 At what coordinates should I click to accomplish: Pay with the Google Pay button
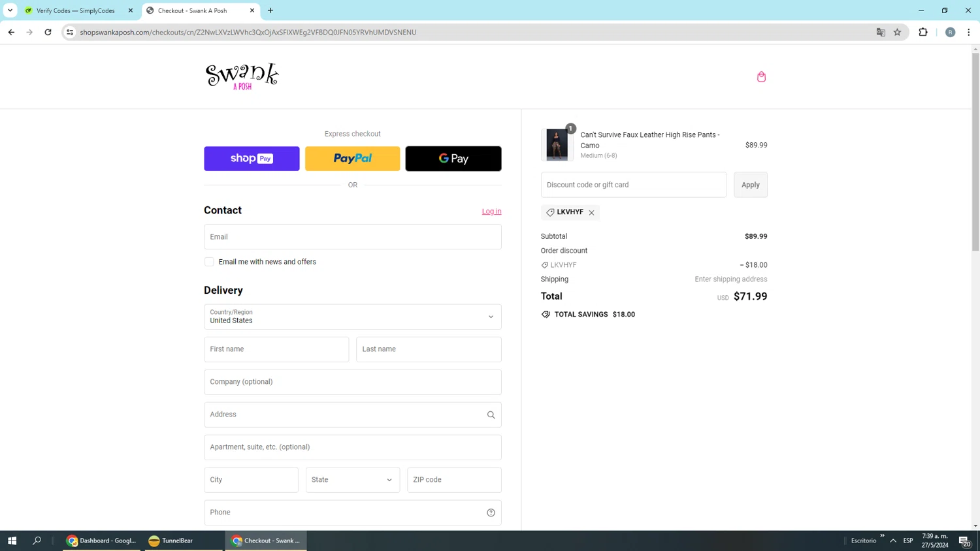click(x=453, y=159)
